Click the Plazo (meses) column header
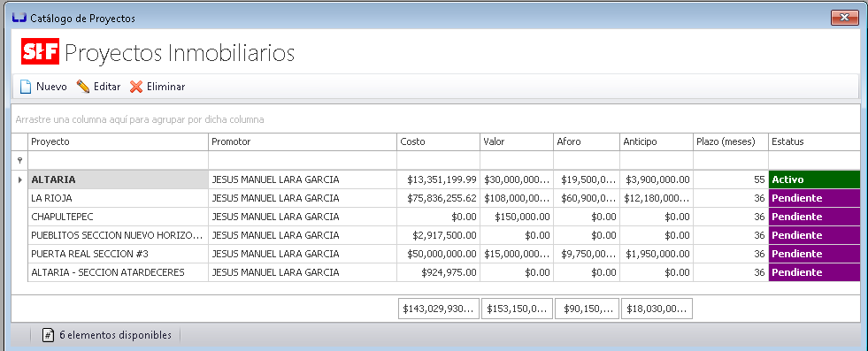This screenshot has height=351, width=868. (x=731, y=141)
